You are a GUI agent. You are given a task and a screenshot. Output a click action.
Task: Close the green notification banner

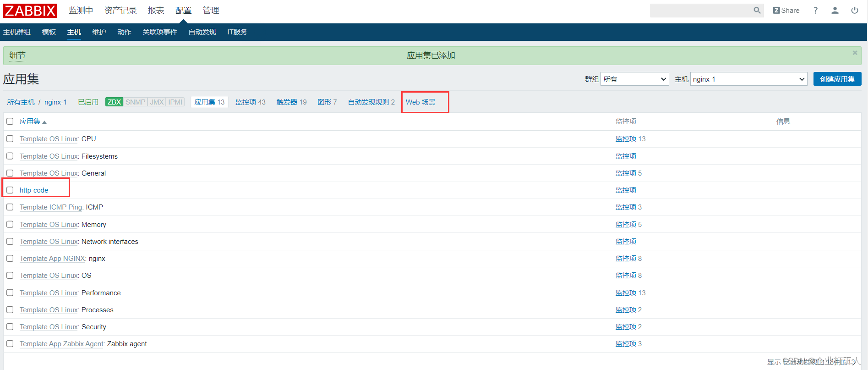pos(855,53)
